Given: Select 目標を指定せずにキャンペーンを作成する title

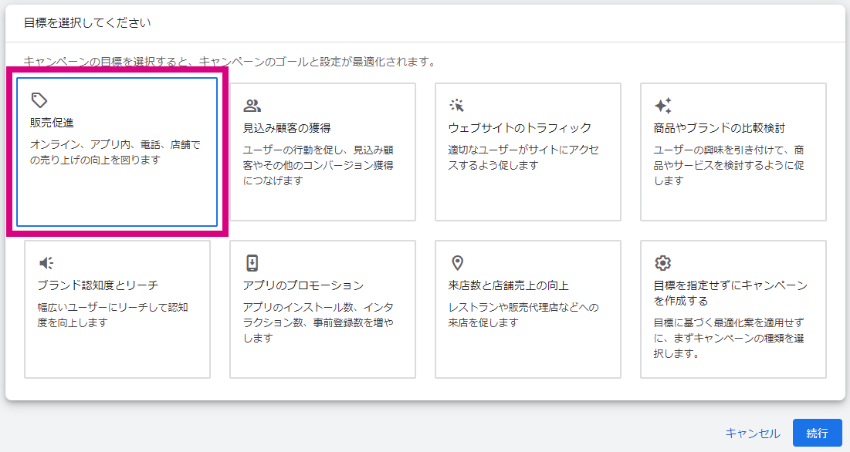Looking at the screenshot, I should pyautogui.click(x=730, y=293).
